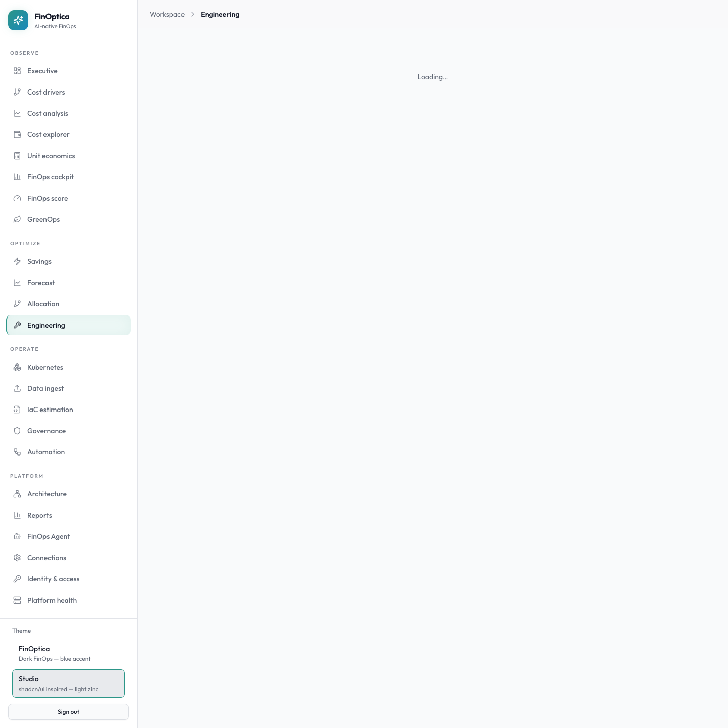Click the Identity & access key icon
The width and height of the screenshot is (728, 728).
pos(17,579)
